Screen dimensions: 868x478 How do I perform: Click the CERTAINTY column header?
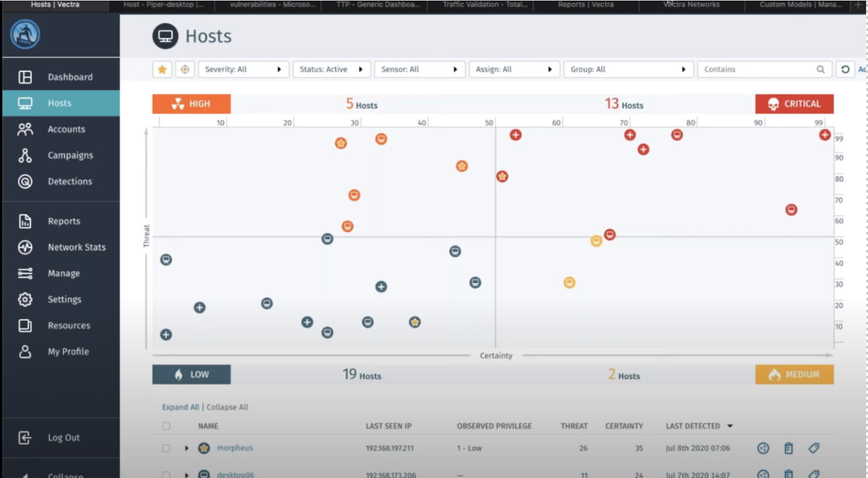(x=624, y=426)
